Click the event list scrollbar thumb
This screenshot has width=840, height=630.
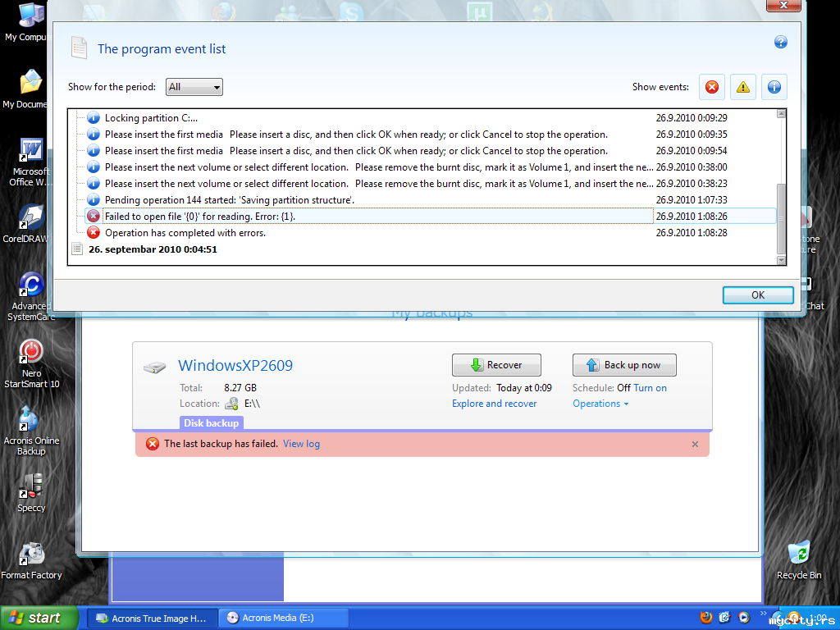tap(781, 218)
